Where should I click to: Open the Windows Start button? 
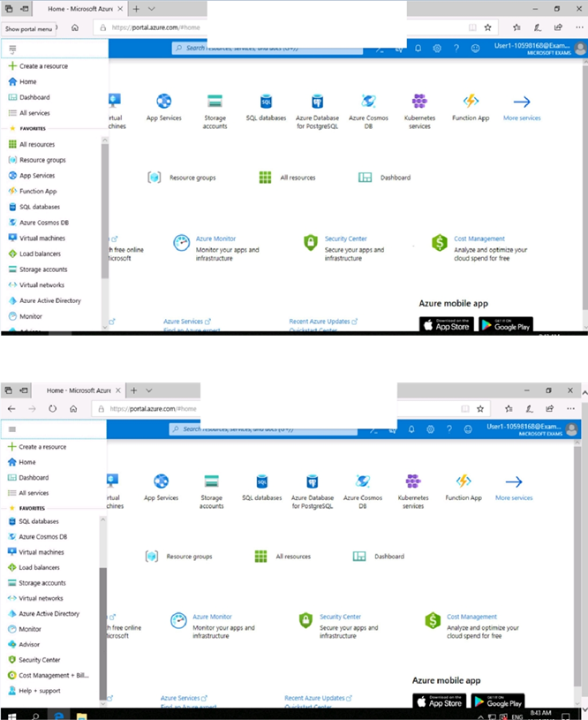coord(11,716)
